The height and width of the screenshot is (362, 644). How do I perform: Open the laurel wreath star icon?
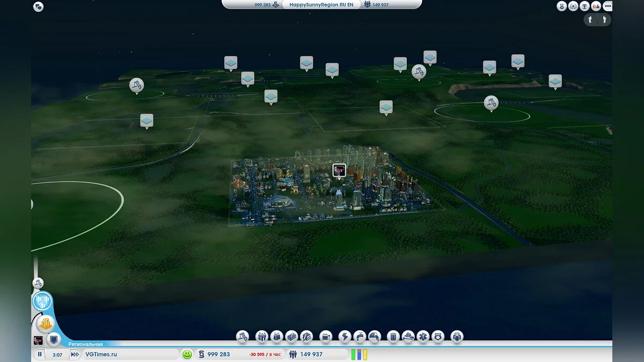coord(573,6)
